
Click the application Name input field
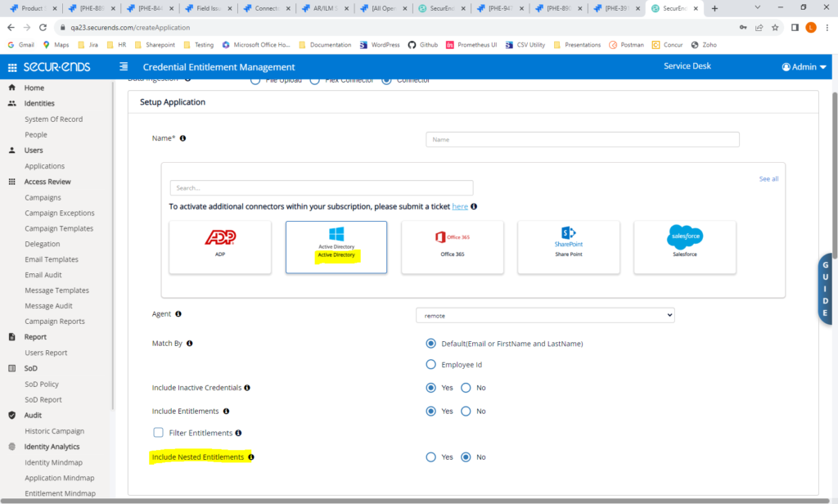tap(583, 139)
